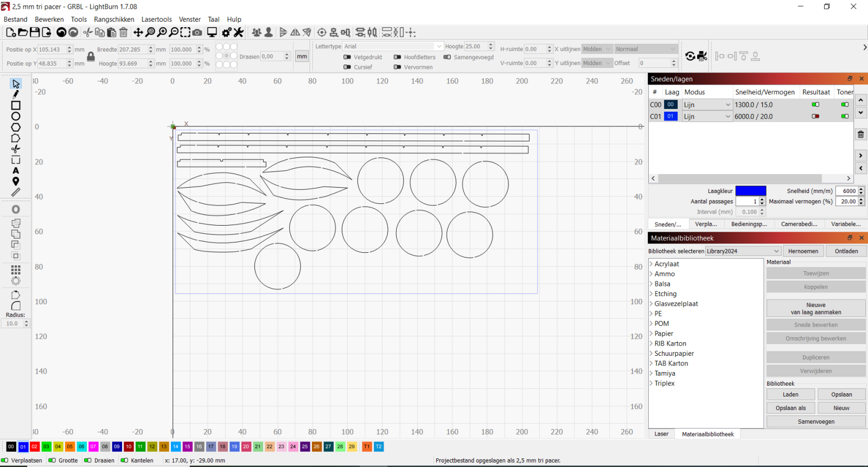Select the polygon tool

click(16, 127)
